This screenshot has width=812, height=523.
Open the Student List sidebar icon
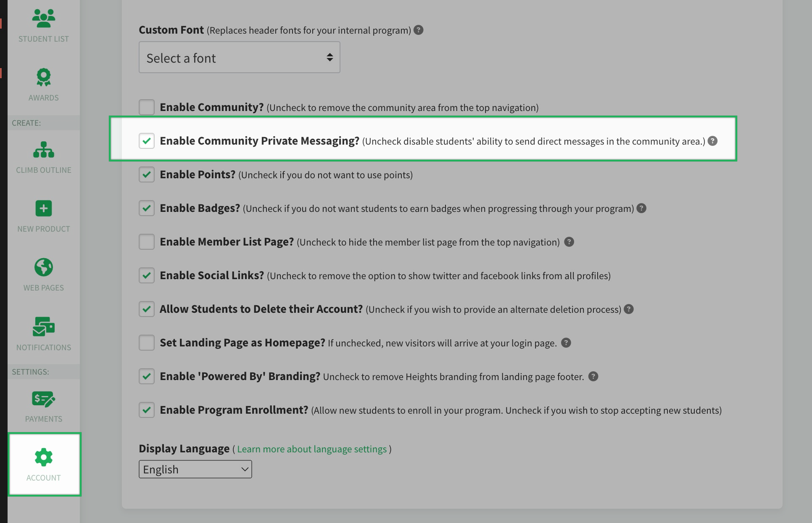pos(44,18)
